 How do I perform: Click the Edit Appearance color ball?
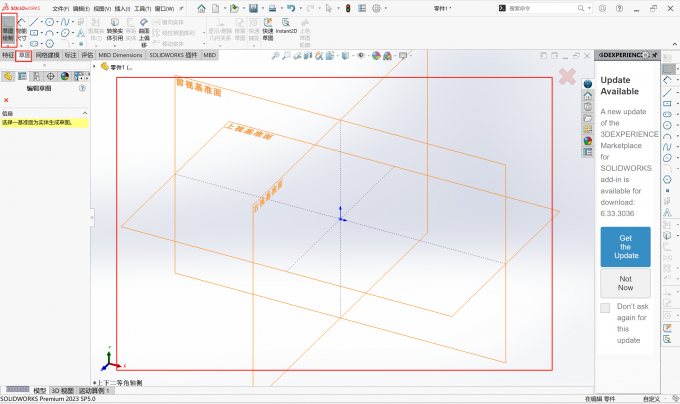coord(376,55)
